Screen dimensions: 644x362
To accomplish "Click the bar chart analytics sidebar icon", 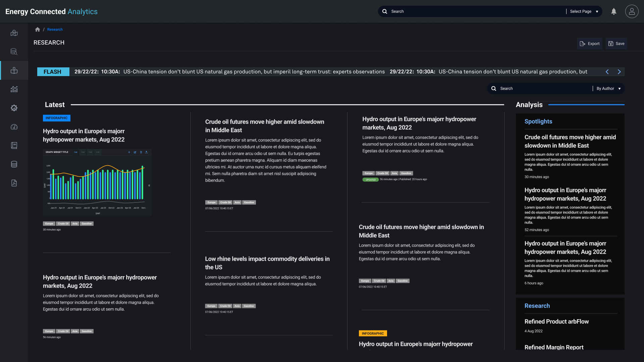I will tap(14, 89).
